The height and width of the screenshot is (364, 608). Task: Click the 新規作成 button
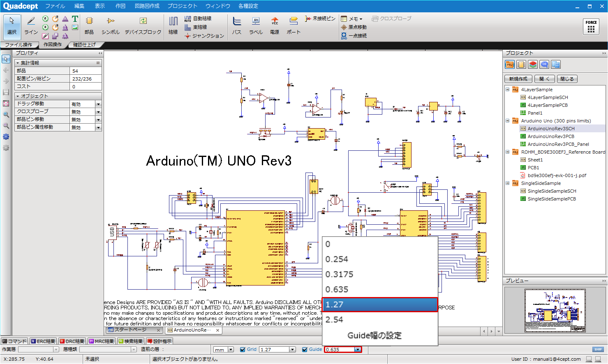point(518,79)
